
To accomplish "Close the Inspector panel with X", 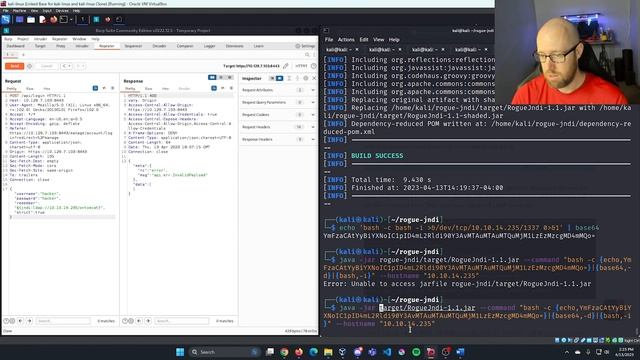I will point(314,78).
